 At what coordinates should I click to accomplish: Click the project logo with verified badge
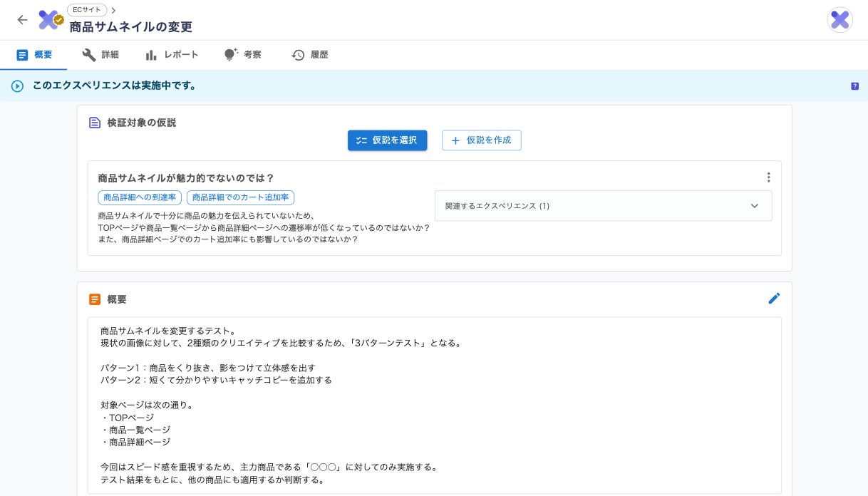tap(51, 20)
